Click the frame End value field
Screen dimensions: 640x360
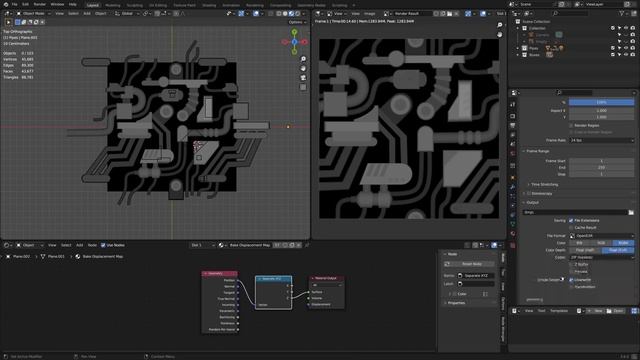pyautogui.click(x=601, y=167)
